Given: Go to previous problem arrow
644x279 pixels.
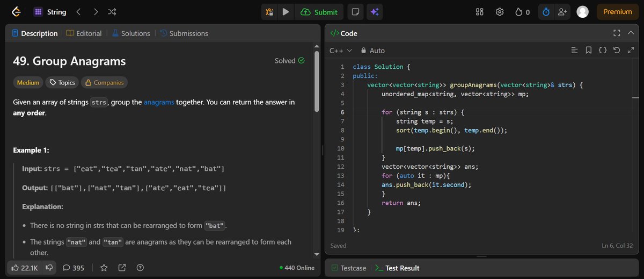Looking at the screenshot, I should [78, 11].
